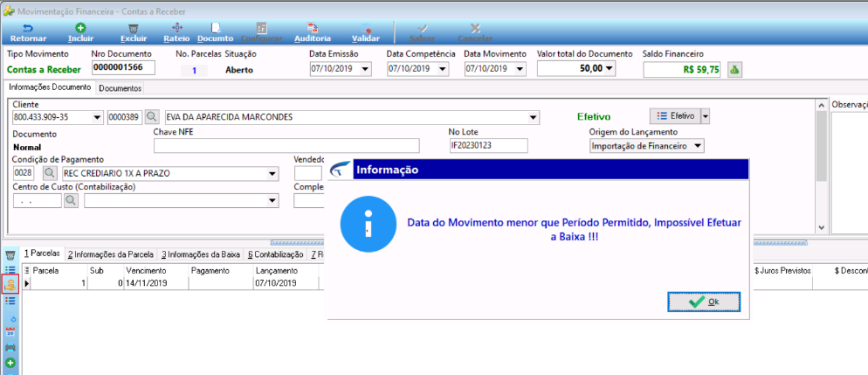Click the Vencimento column header
This screenshot has height=375, width=868.
[x=155, y=270]
